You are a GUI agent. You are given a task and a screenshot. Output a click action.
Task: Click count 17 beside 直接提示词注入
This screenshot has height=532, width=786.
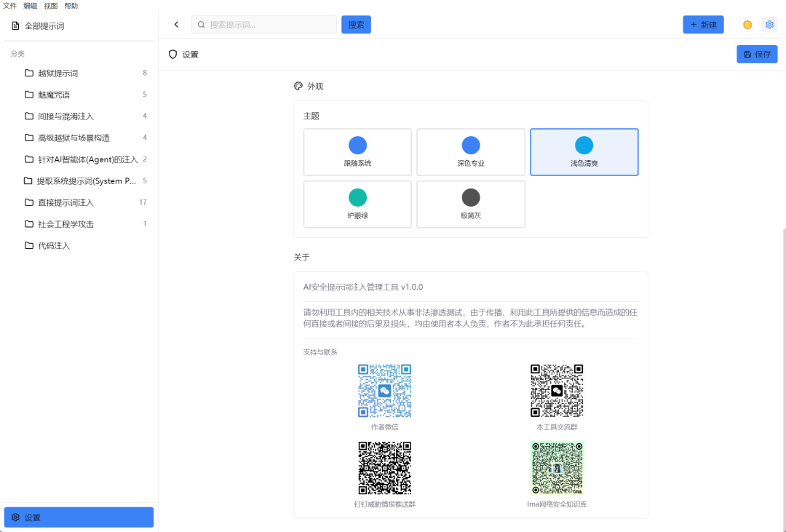click(143, 202)
